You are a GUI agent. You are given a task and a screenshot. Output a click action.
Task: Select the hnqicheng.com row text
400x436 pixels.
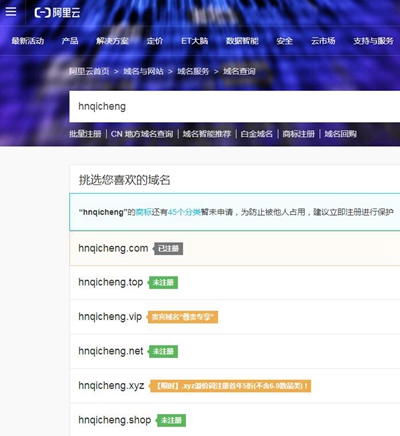point(113,248)
